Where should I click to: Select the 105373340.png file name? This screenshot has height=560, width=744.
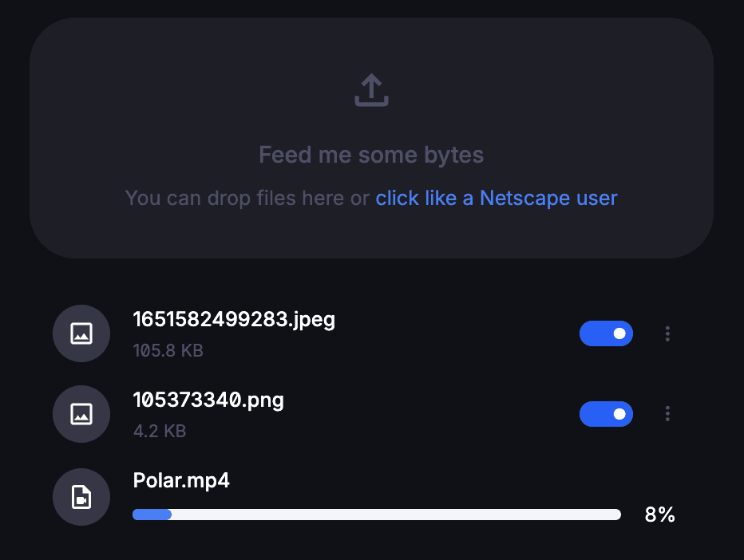[x=208, y=400]
